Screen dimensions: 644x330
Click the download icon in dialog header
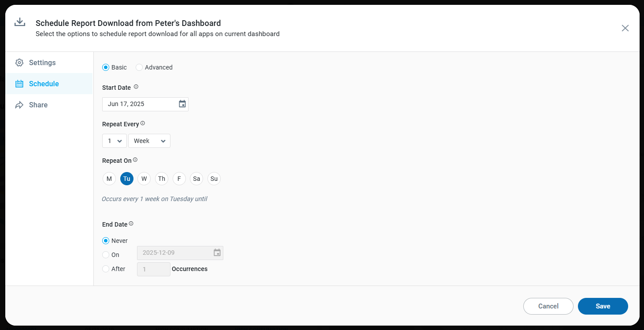click(20, 22)
